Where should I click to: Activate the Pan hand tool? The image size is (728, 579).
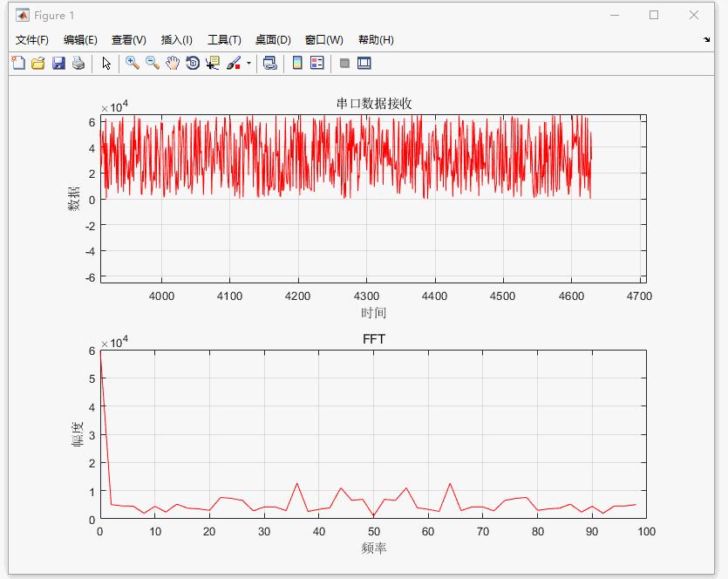click(x=173, y=63)
